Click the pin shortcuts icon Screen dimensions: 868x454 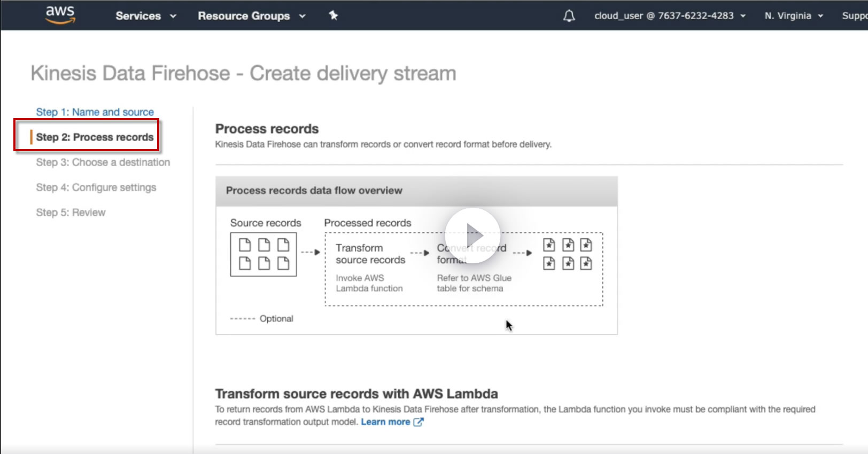tap(334, 15)
